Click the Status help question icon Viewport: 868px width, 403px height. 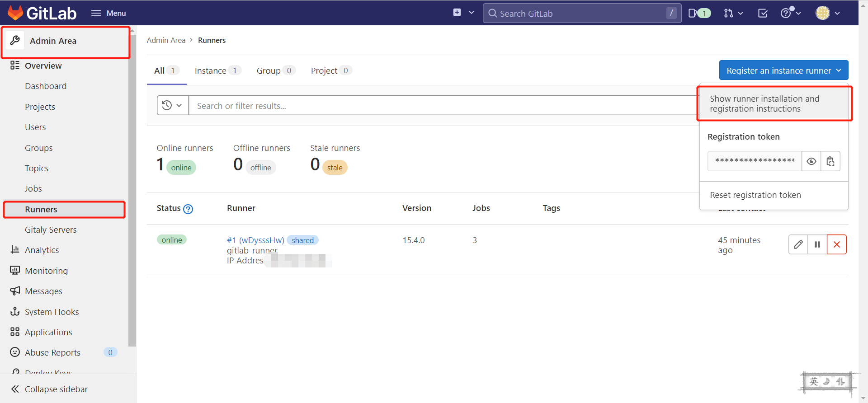tap(188, 209)
